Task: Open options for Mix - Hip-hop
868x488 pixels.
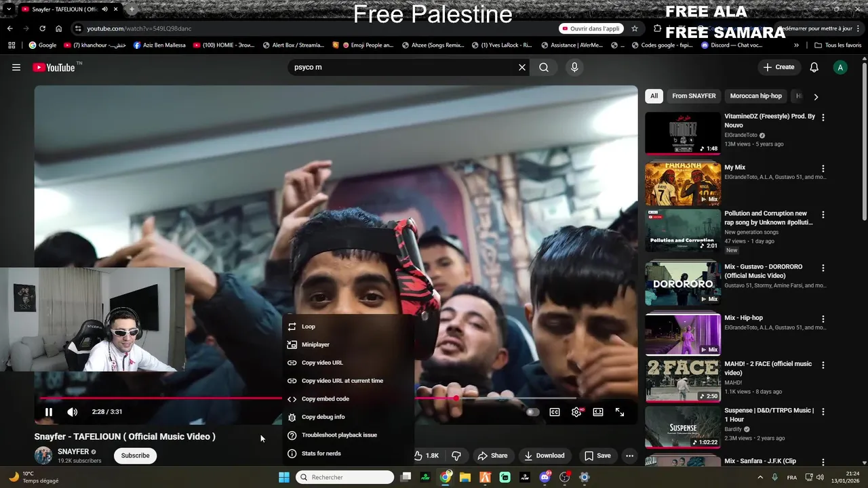Action: (x=823, y=319)
